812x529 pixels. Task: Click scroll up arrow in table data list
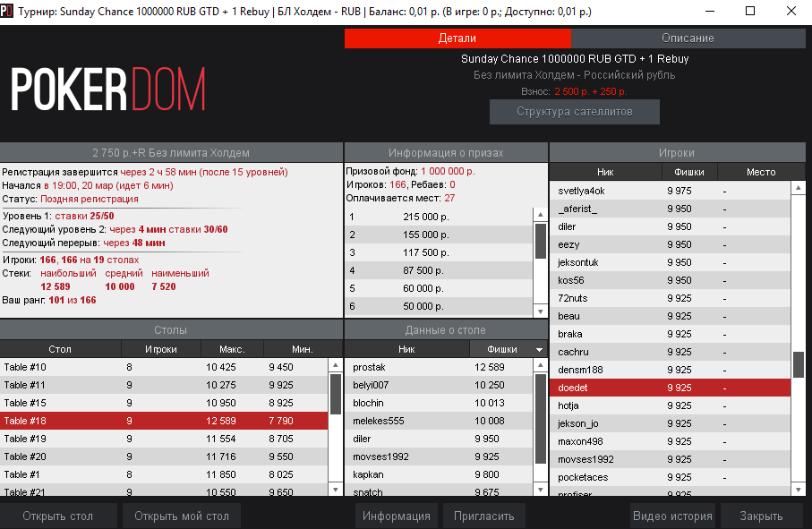coord(540,365)
